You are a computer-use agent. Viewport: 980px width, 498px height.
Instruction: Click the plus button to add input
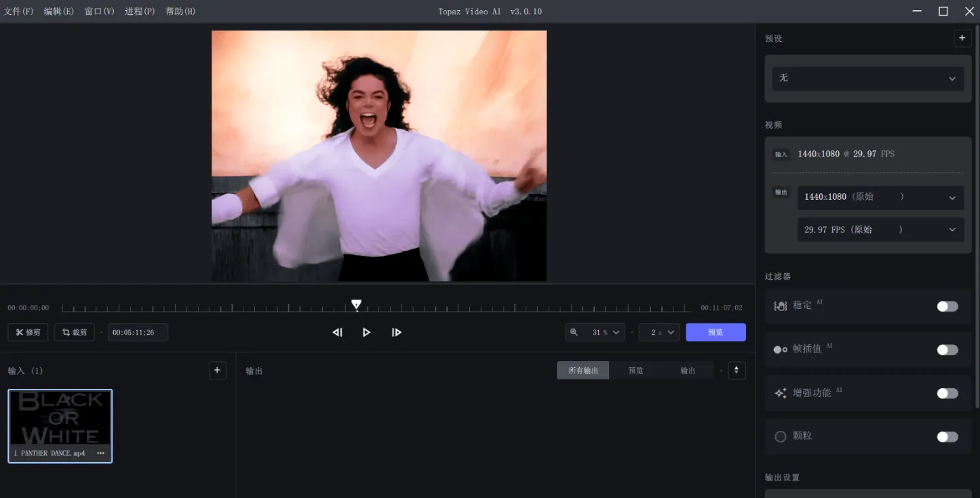[x=217, y=370]
